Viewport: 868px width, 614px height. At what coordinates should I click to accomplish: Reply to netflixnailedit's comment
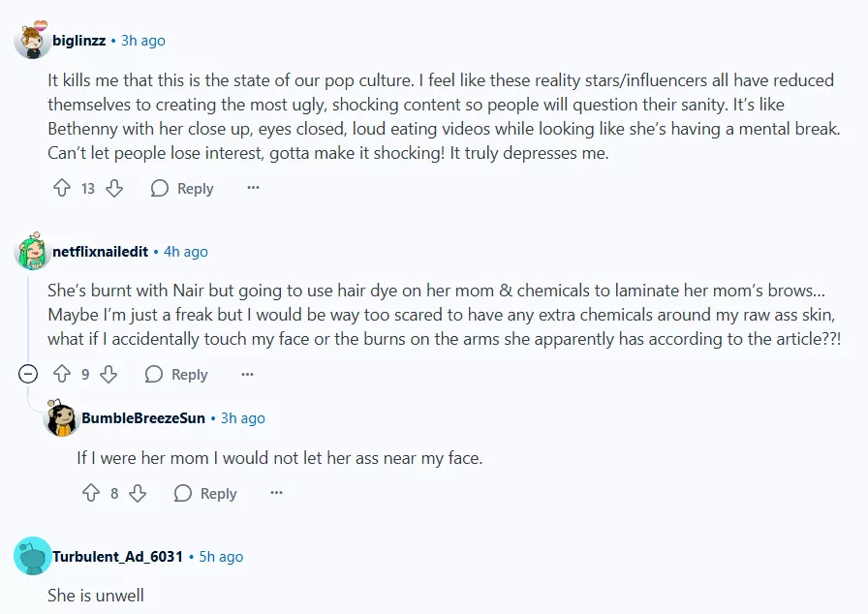pos(177,375)
